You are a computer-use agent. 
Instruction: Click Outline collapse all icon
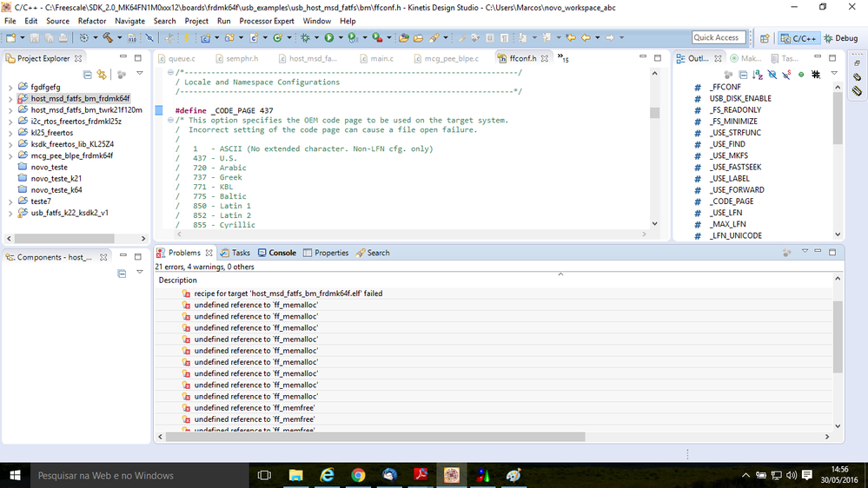743,74
